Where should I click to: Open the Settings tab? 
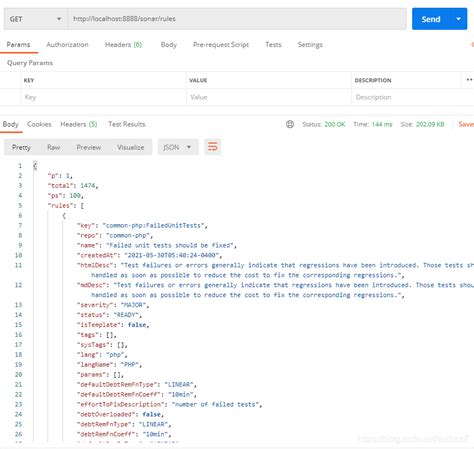click(x=310, y=45)
